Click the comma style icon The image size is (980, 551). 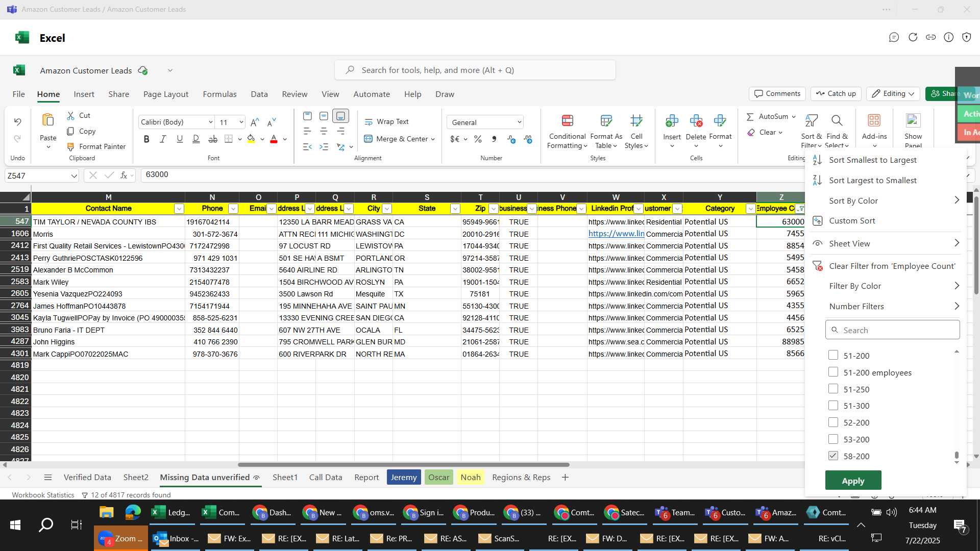click(494, 139)
